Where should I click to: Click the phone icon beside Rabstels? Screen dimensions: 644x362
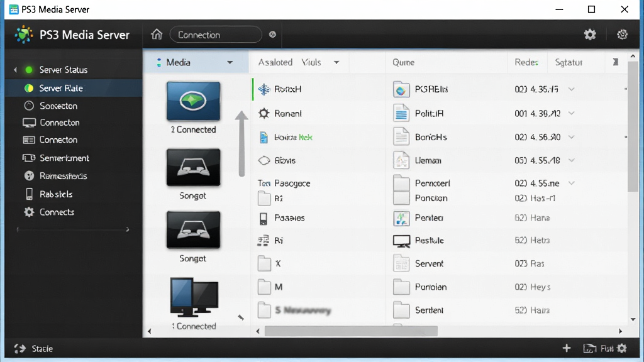[29, 194]
